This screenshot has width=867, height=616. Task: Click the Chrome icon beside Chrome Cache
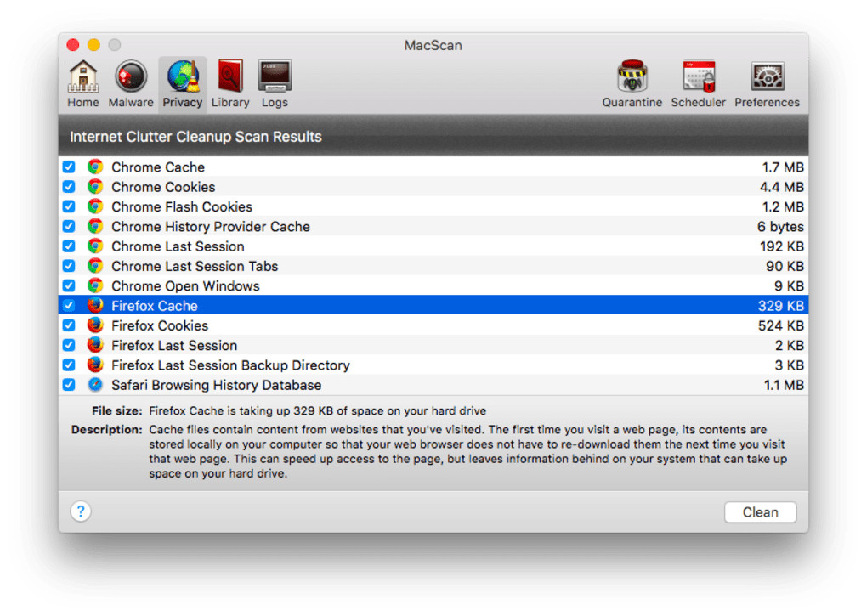point(95,167)
